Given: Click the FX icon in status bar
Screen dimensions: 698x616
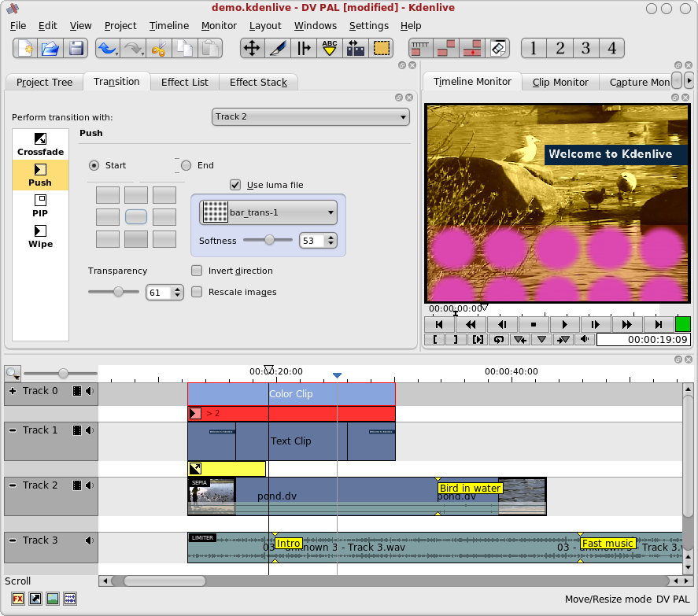Looking at the screenshot, I should tap(18, 599).
